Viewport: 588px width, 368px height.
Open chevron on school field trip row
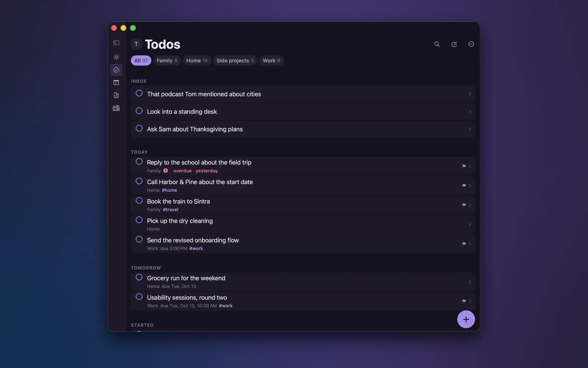coord(470,166)
